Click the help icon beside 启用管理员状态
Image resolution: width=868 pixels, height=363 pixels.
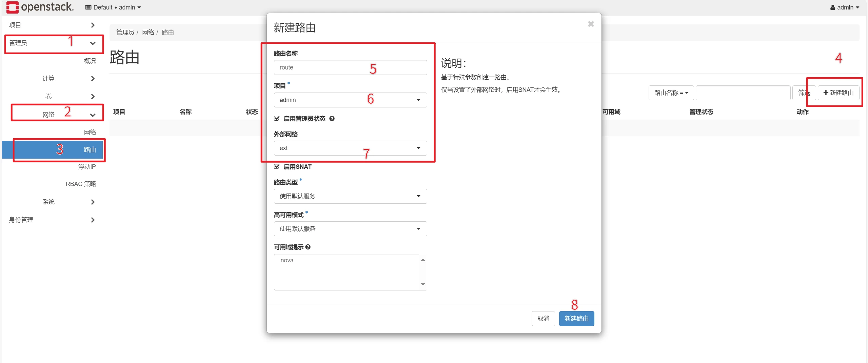pyautogui.click(x=332, y=119)
